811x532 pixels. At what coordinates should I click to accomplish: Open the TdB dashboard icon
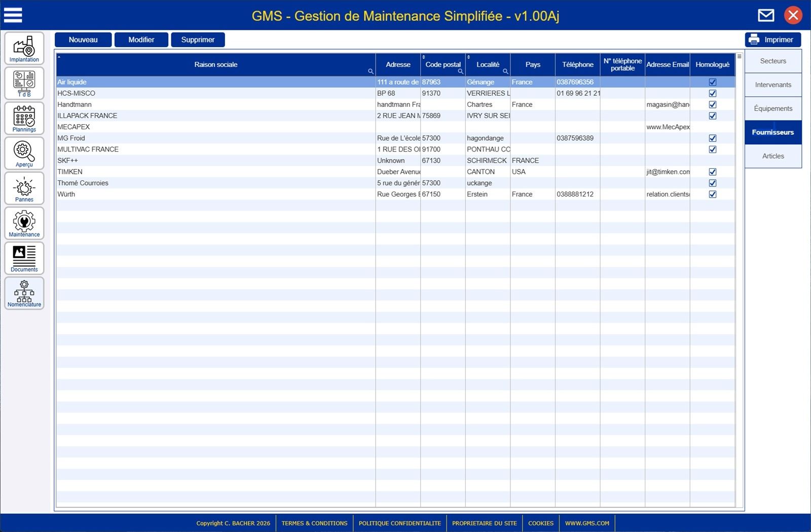(x=24, y=84)
